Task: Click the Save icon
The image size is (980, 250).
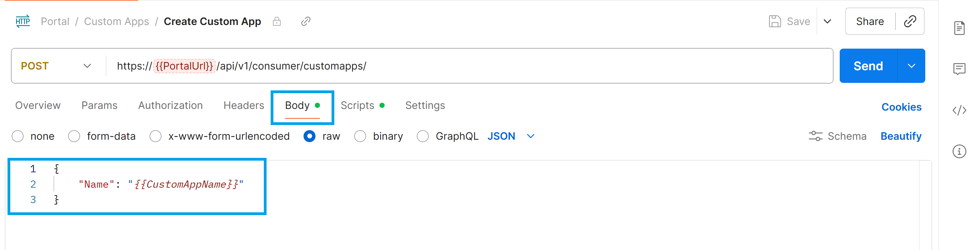Action: 775,21
